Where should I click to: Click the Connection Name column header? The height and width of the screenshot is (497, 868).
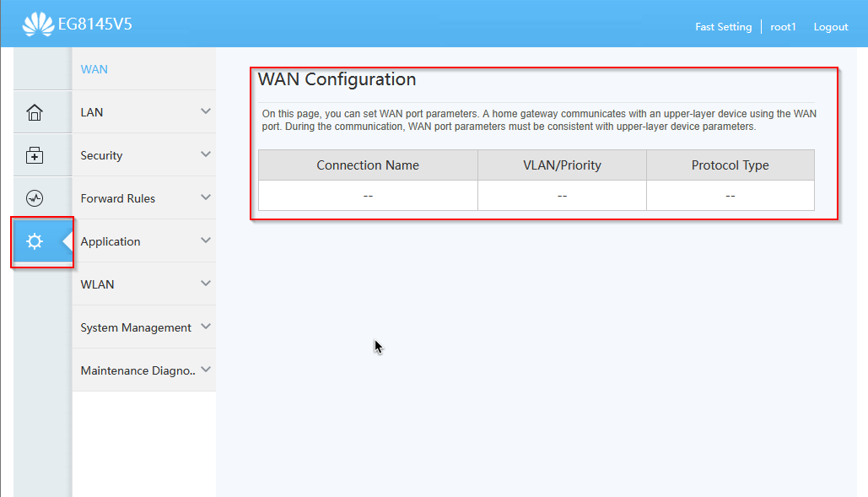[368, 165]
